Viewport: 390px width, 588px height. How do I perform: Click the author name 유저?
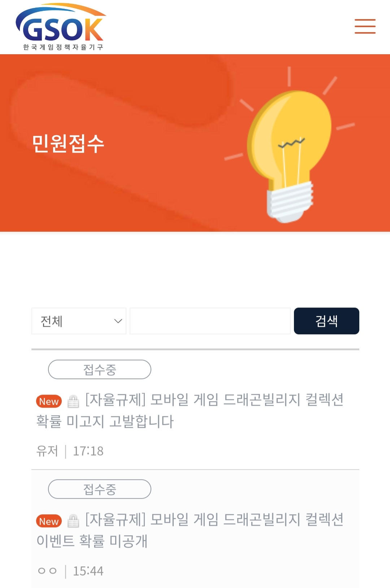(x=47, y=451)
